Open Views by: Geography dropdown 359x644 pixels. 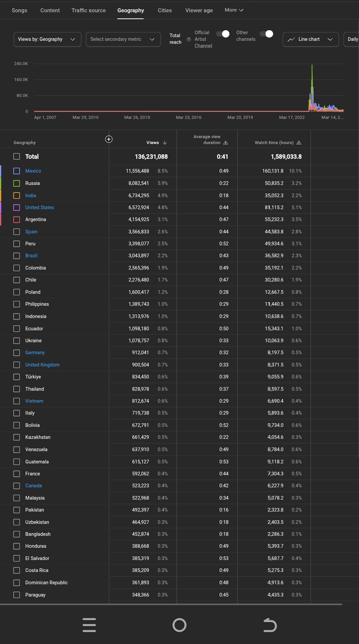(47, 39)
